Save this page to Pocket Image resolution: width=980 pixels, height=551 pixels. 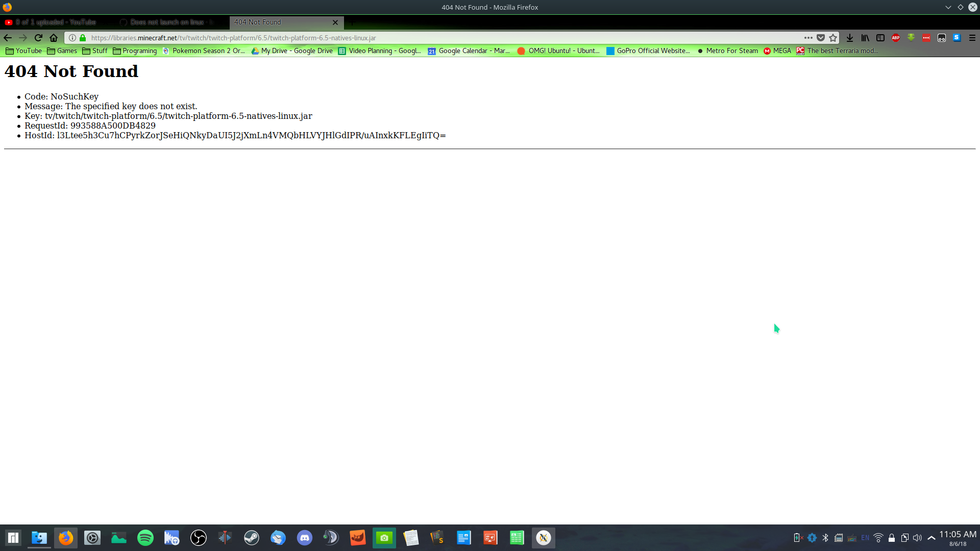pyautogui.click(x=821, y=37)
